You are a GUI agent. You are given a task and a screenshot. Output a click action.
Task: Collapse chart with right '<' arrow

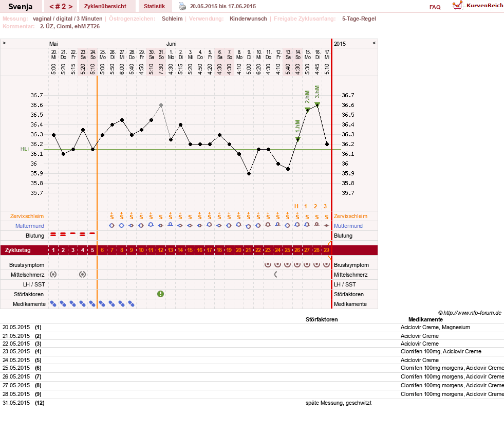pyautogui.click(x=374, y=43)
